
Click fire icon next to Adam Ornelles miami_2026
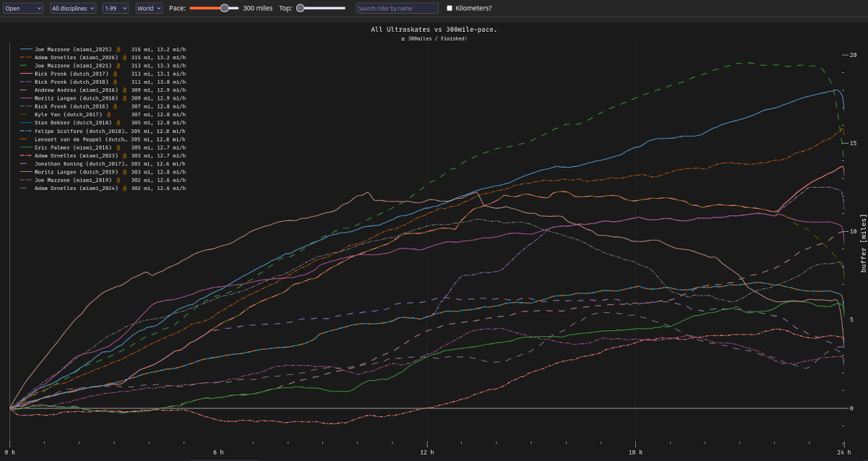[124, 57]
